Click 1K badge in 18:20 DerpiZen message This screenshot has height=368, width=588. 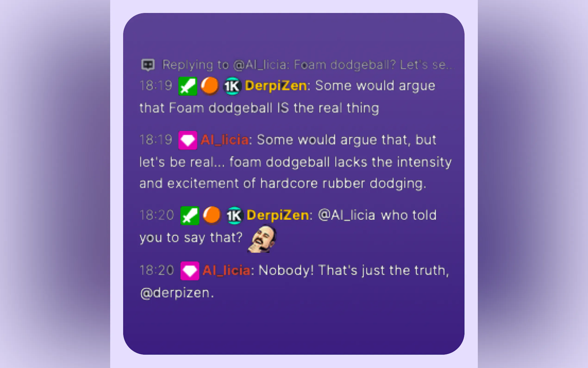point(234,216)
